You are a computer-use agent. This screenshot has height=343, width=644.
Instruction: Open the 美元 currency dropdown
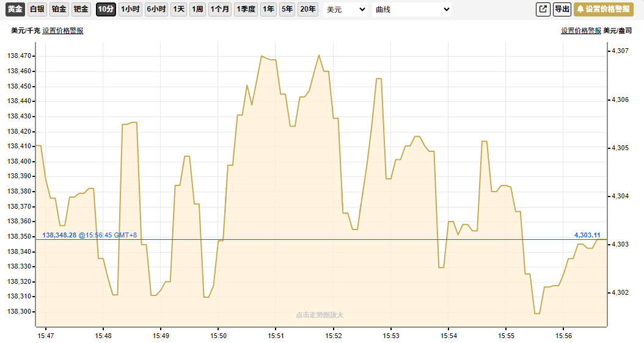pos(345,10)
